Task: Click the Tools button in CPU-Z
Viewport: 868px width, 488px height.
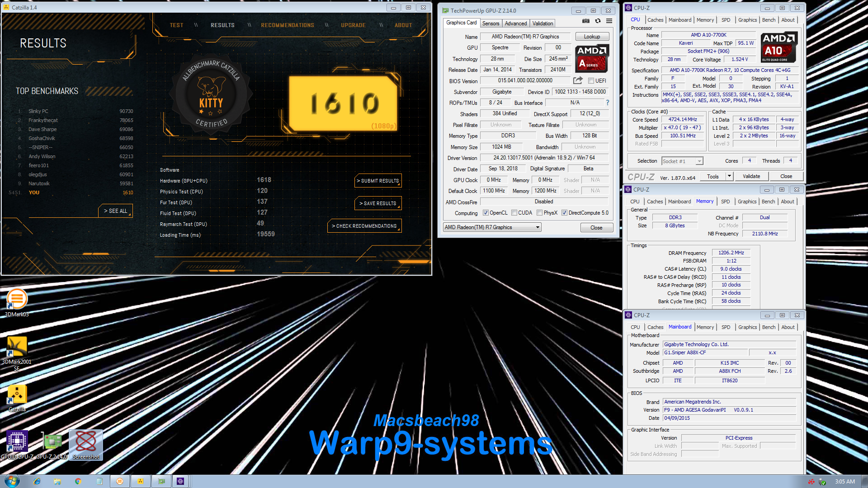Action: 713,176
